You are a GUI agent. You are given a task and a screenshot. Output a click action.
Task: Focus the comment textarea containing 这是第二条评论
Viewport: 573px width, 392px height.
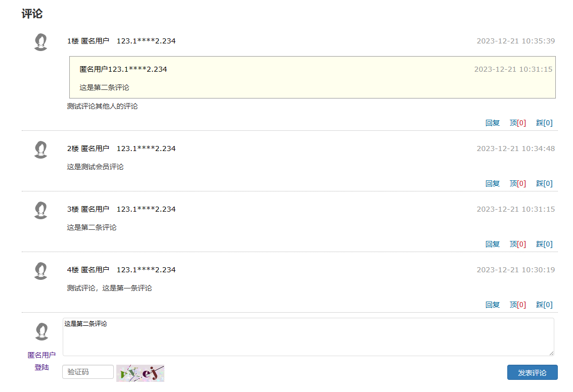coord(308,337)
